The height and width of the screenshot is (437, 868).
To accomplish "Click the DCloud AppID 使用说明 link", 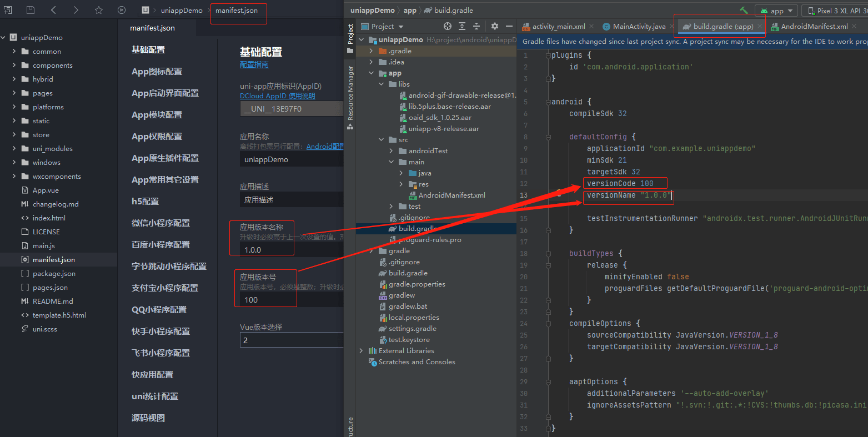I will click(x=278, y=96).
